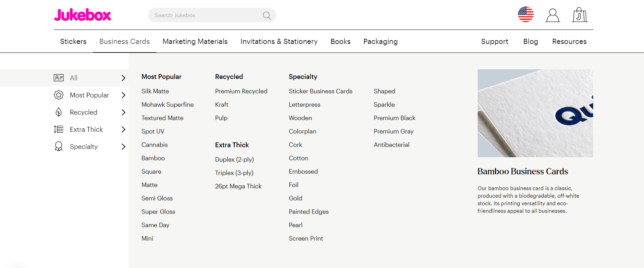Select Semi Gloss cards
Viewport: 644px width, 268px height.
coord(157,198)
